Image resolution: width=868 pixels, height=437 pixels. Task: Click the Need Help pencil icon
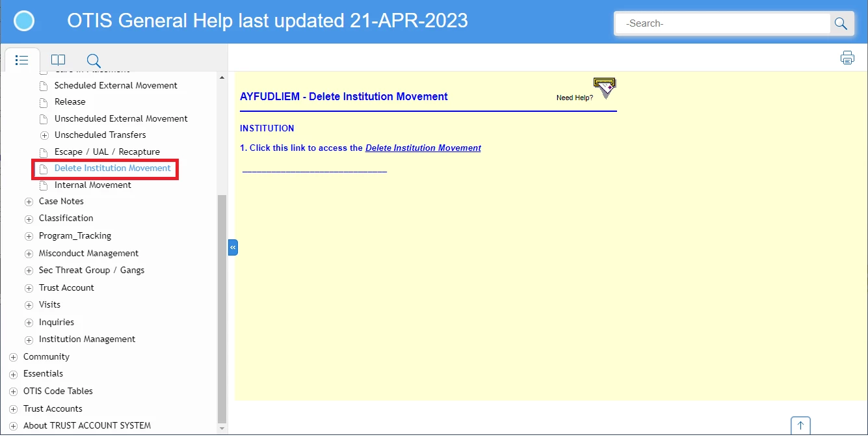[605, 88]
